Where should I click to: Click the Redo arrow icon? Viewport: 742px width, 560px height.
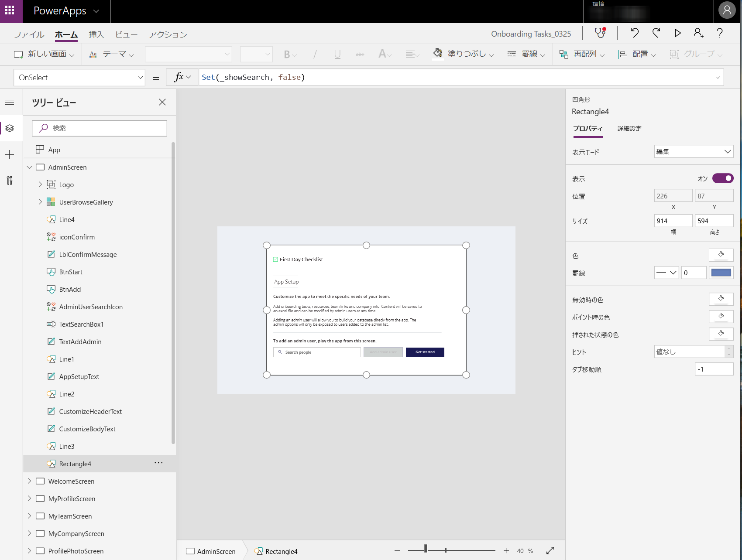656,33
